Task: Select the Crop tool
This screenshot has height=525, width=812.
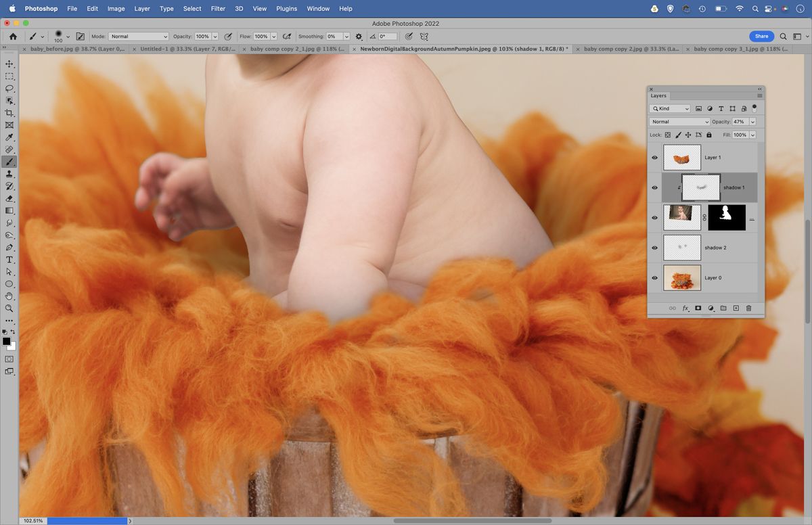Action: pos(9,113)
